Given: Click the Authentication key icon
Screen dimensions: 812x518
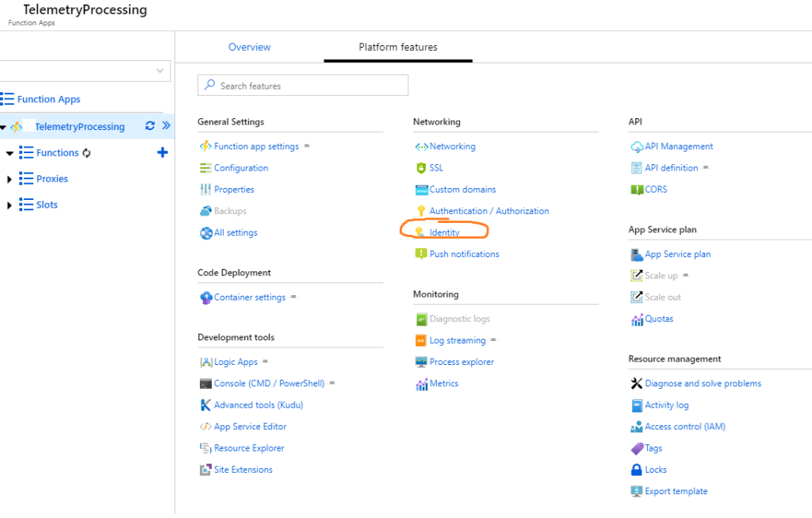Looking at the screenshot, I should pos(421,211).
